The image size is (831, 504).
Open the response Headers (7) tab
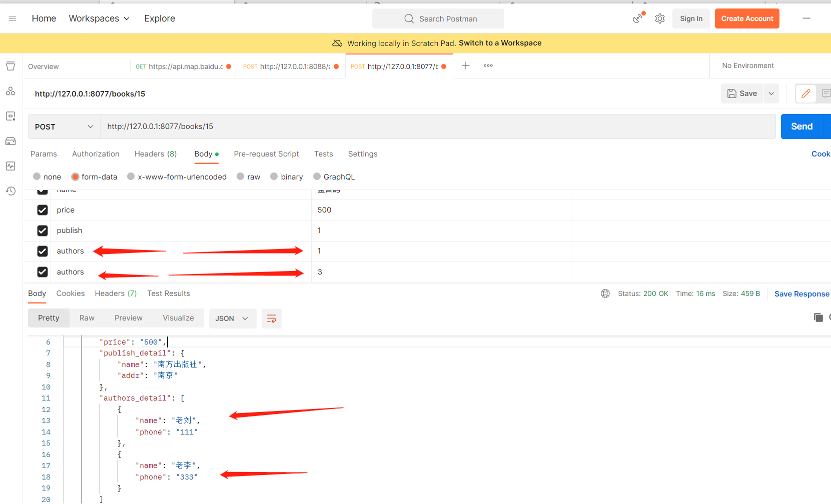116,293
